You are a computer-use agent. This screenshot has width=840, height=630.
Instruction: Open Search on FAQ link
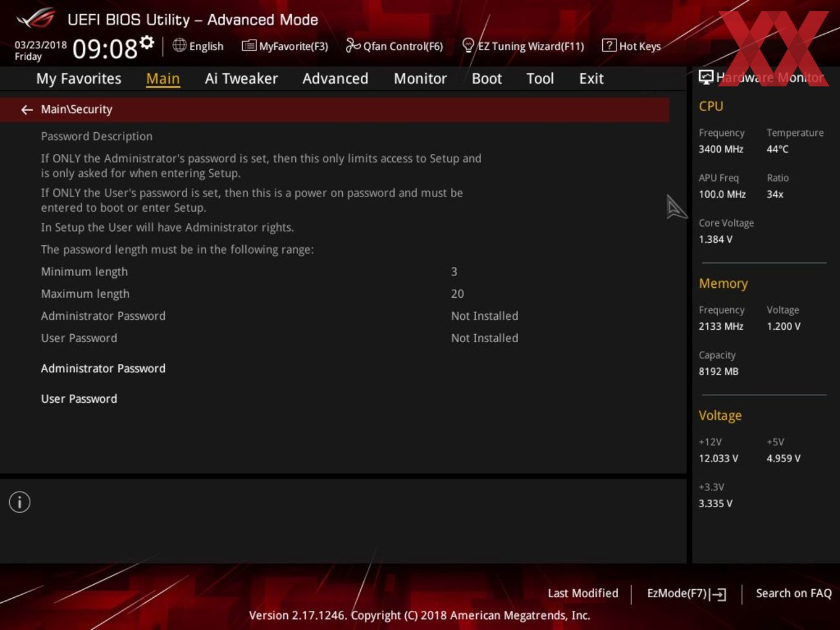[x=794, y=593]
